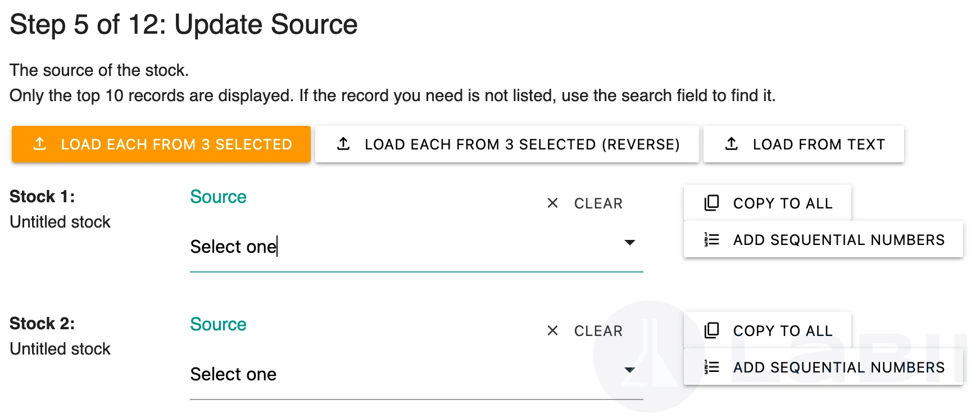Click upload icon on orange Load Each button
This screenshot has height=418, width=980.
coord(40,144)
